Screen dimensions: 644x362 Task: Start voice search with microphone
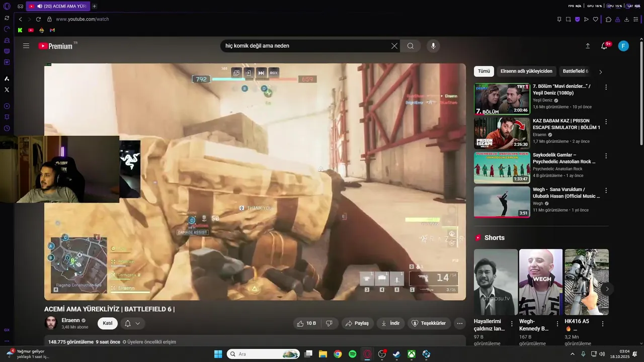433,46
